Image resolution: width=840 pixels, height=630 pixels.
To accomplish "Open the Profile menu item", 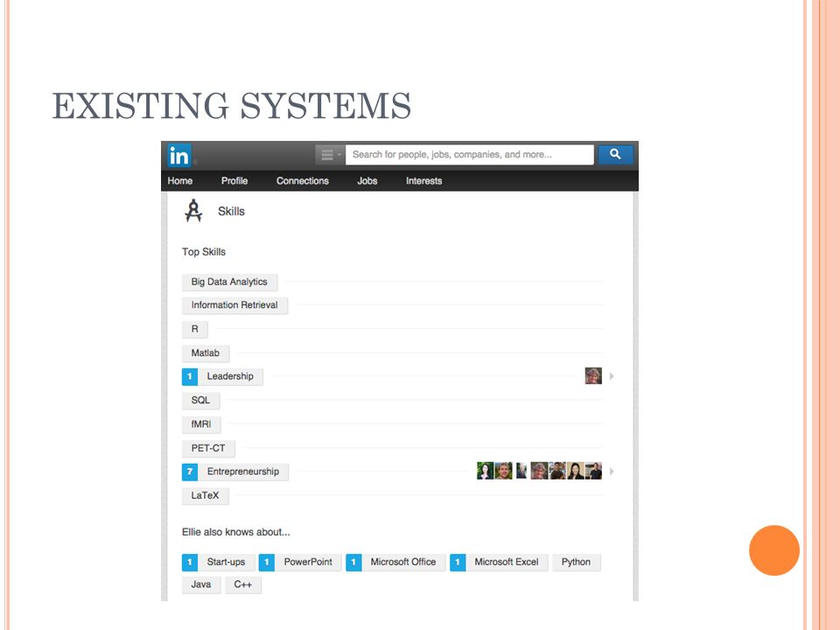I will point(234,181).
